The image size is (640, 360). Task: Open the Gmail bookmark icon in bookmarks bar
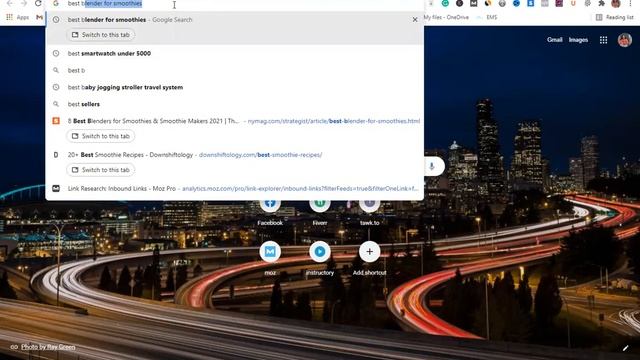pos(39,17)
